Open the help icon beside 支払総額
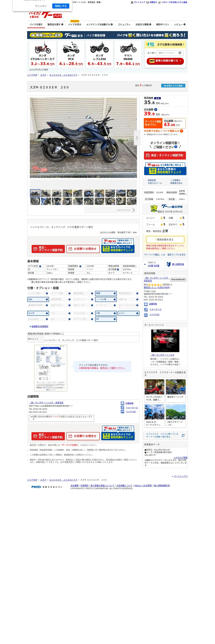 click(156, 110)
